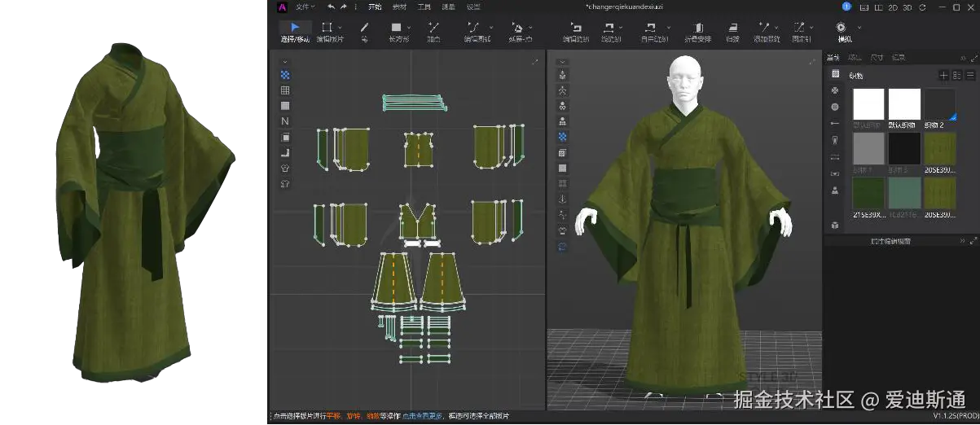Screen dimensions: 980x425
Task: Click the 折叠安排 fold arrangement tool
Action: (697, 27)
